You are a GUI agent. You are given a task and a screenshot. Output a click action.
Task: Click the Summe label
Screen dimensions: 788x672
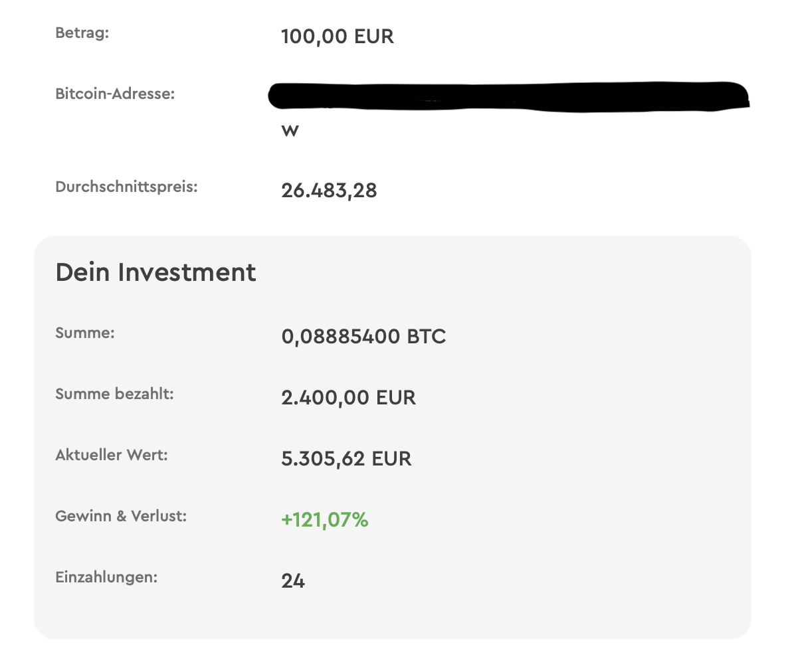click(85, 333)
